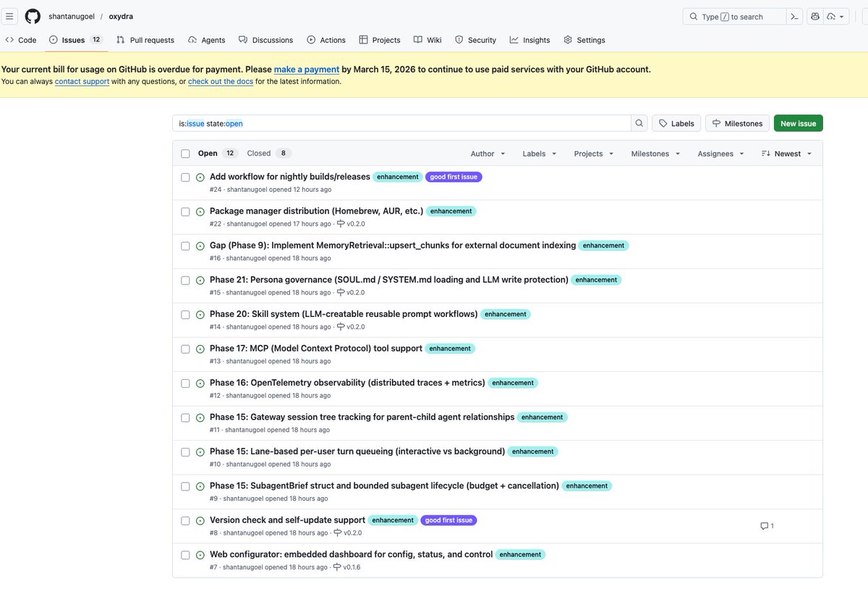This screenshot has width=868, height=589.
Task: Open the repository Settings tab
Action: 584,40
